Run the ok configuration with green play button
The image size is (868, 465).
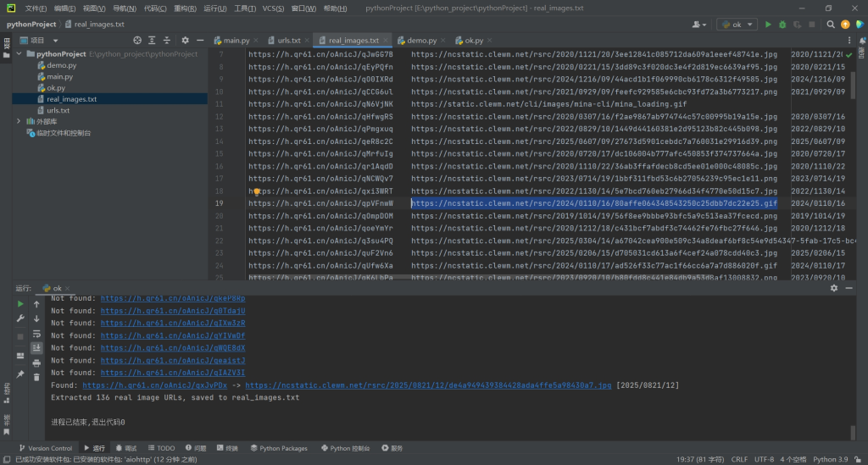(769, 25)
